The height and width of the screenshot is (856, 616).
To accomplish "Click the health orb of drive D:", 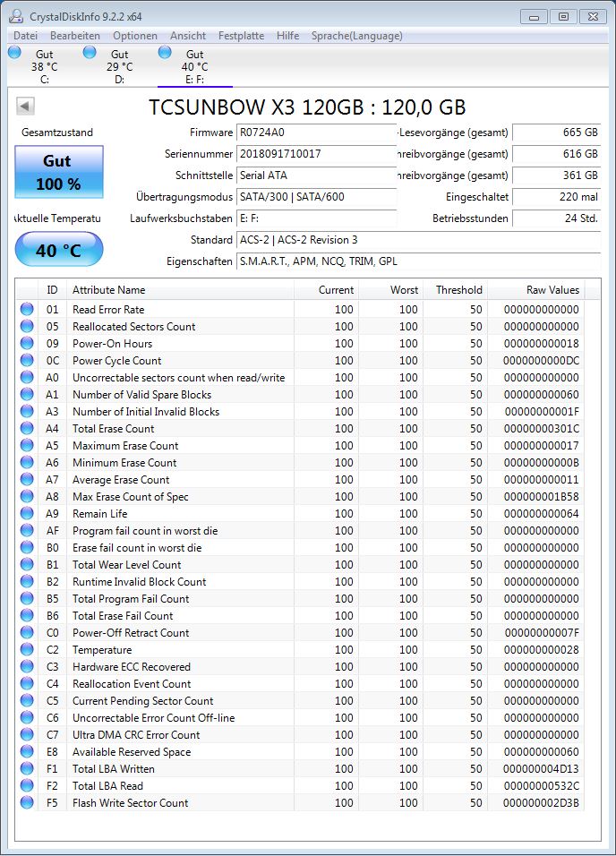I will [90, 53].
